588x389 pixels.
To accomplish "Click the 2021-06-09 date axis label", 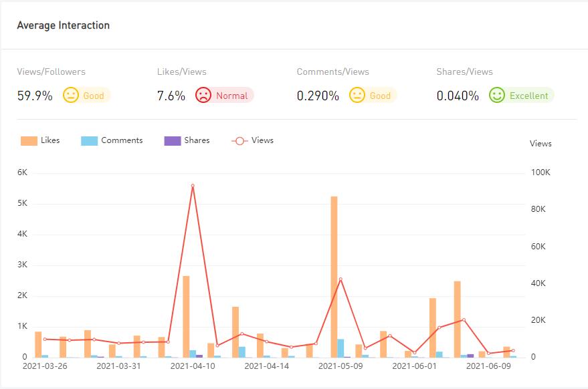I will 488,366.
